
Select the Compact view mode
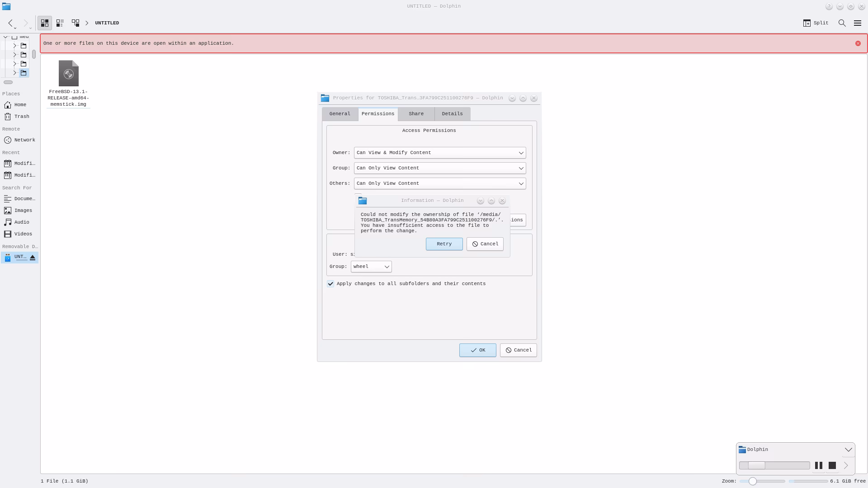click(x=60, y=23)
